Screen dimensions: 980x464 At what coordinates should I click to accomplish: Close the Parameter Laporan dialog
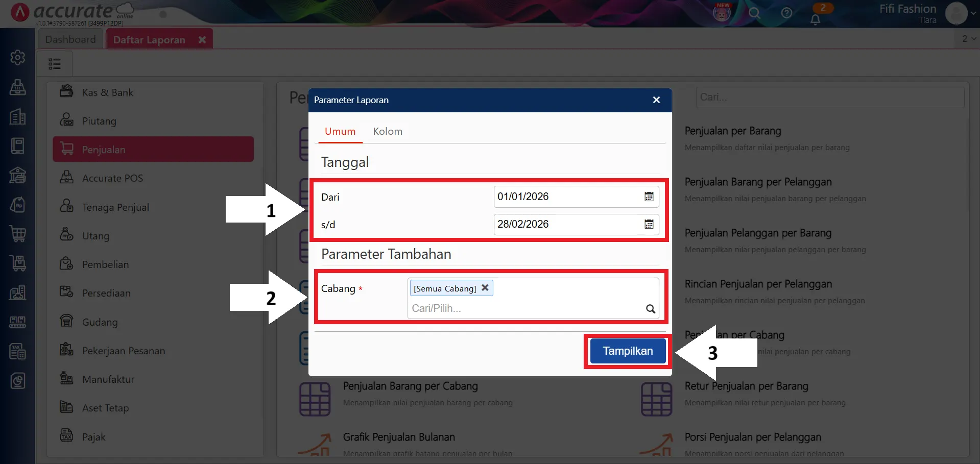pyautogui.click(x=656, y=100)
